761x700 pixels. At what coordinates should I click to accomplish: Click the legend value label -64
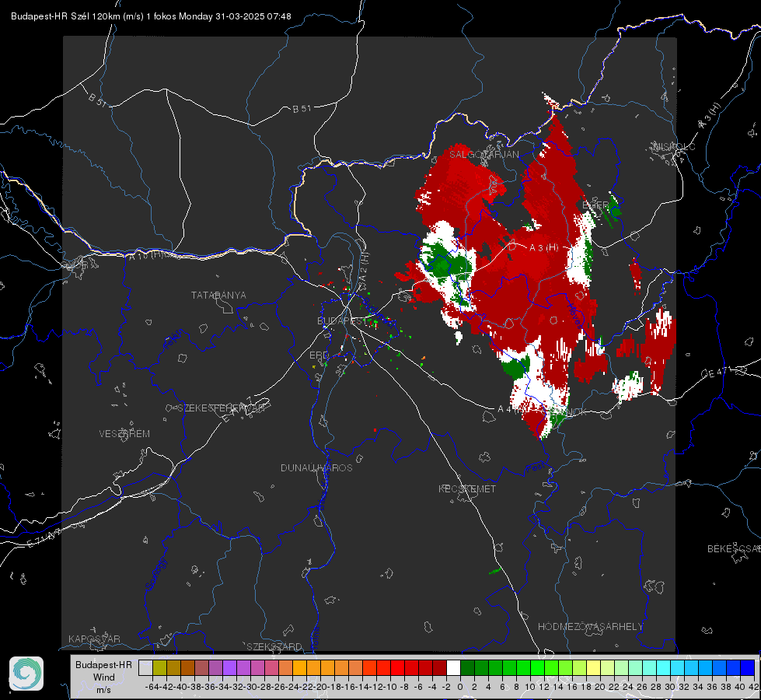coord(153,687)
